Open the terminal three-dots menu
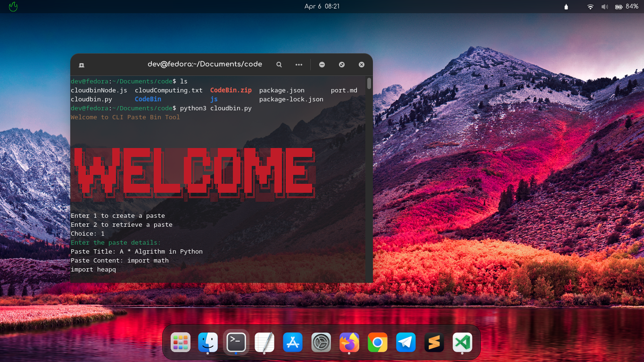This screenshot has width=644, height=362. (299, 65)
